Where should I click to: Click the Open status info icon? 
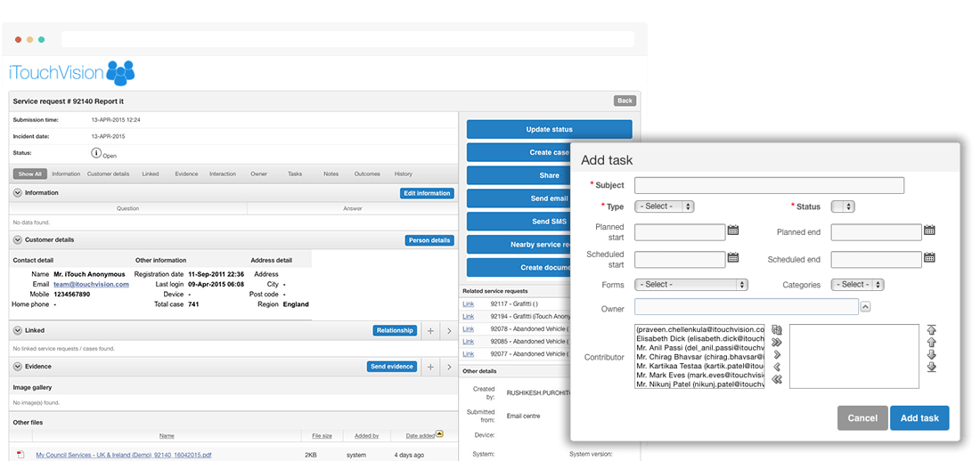point(96,152)
